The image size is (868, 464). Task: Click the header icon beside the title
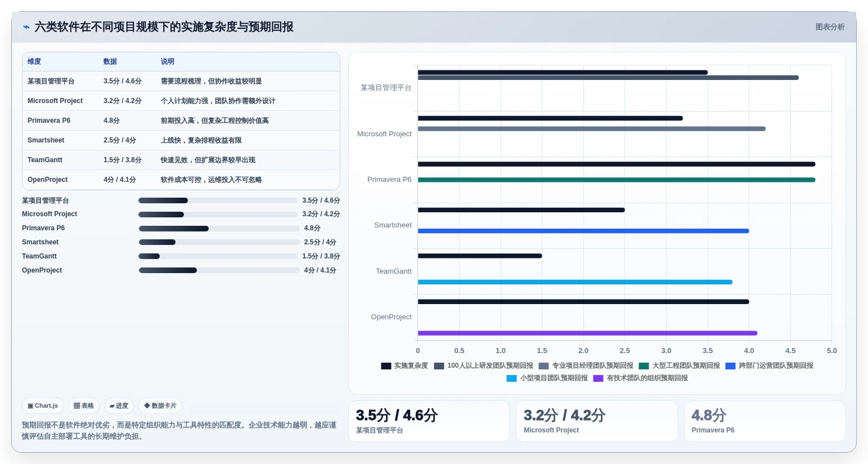tap(26, 27)
